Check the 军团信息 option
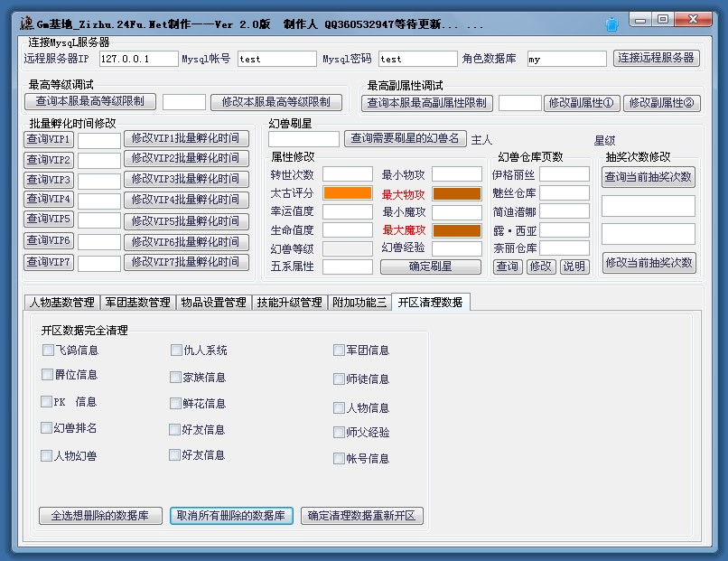The height and width of the screenshot is (561, 728). click(x=339, y=350)
